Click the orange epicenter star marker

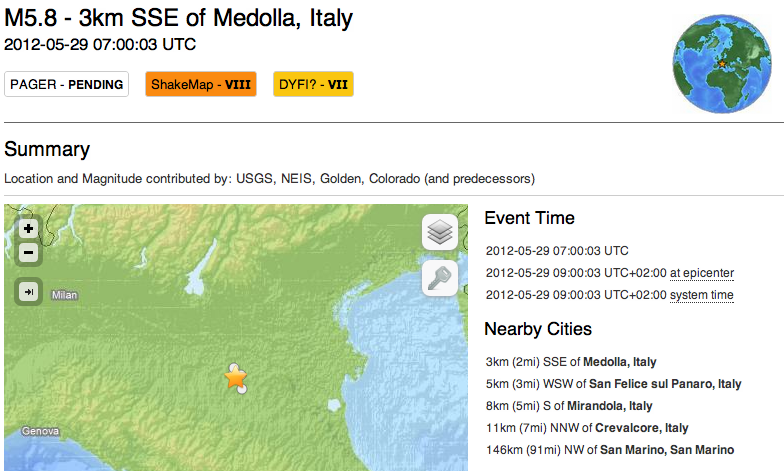point(236,379)
